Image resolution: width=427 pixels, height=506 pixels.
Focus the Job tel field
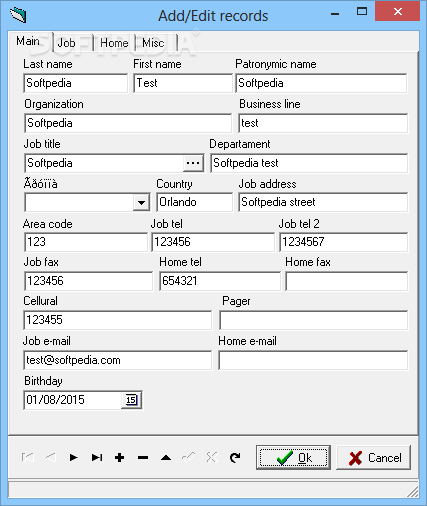(x=213, y=242)
